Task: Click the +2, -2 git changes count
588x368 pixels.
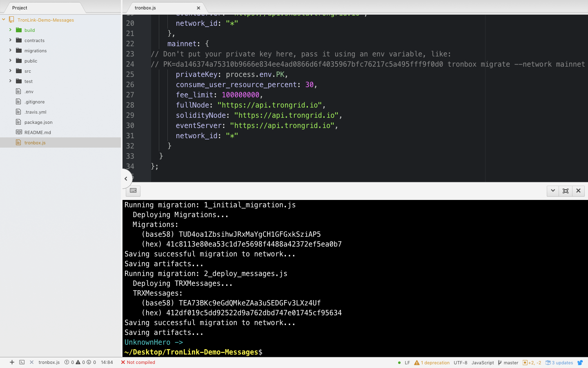Action: [535, 363]
